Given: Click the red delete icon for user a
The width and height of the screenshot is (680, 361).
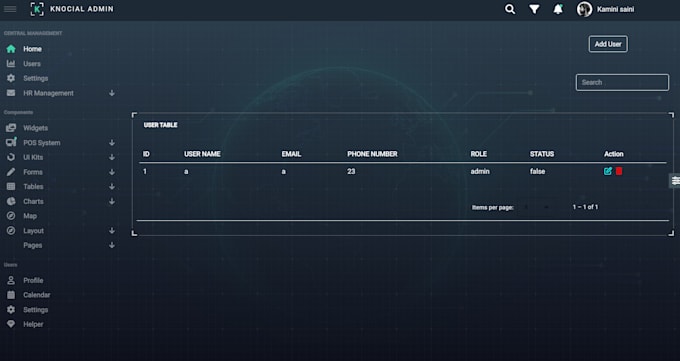Looking at the screenshot, I should pyautogui.click(x=619, y=171).
